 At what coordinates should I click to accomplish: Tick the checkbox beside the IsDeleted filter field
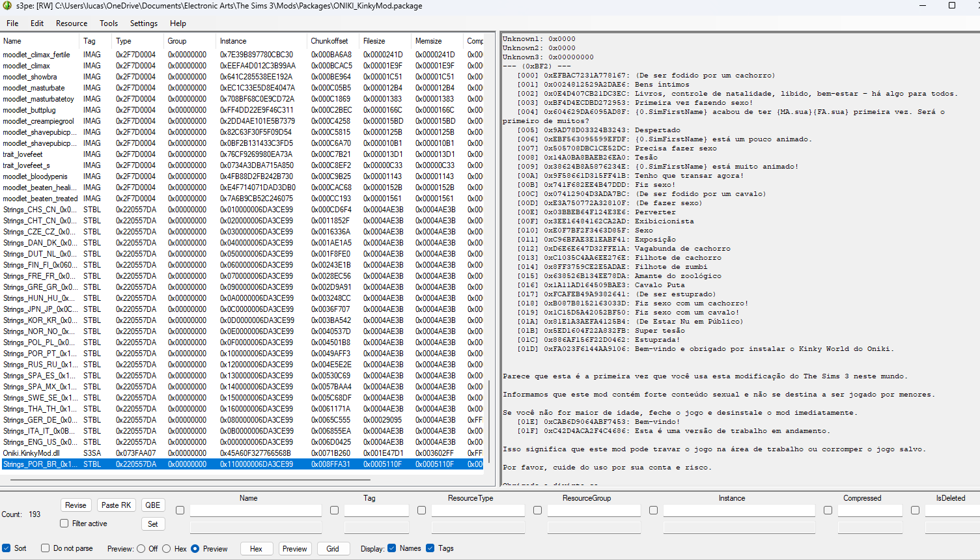(916, 511)
